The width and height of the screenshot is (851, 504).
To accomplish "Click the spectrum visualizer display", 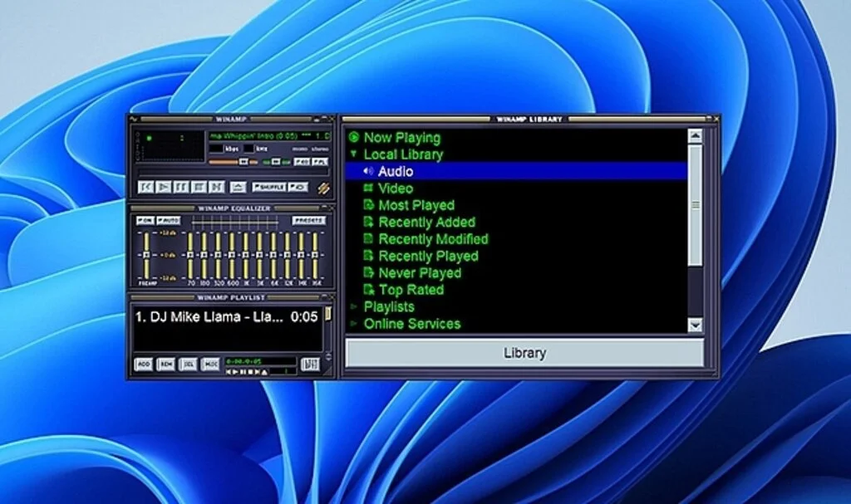I will coord(170,145).
